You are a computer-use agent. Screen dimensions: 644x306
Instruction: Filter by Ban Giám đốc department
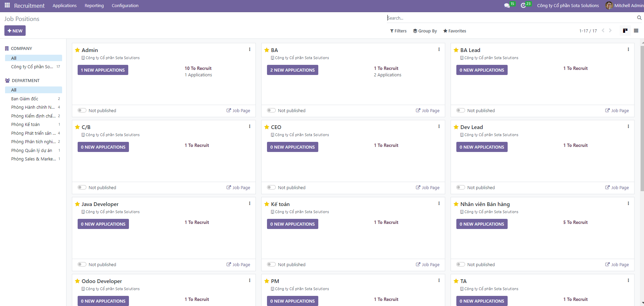25,99
